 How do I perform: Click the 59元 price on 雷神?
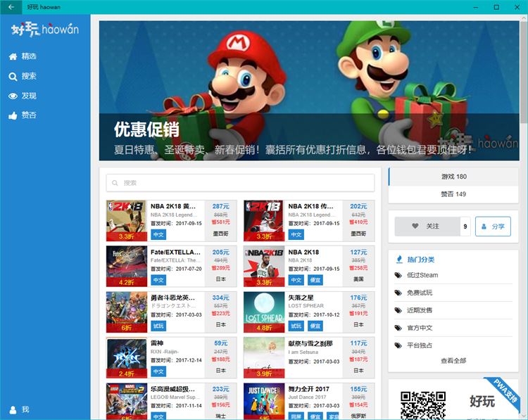(x=220, y=343)
